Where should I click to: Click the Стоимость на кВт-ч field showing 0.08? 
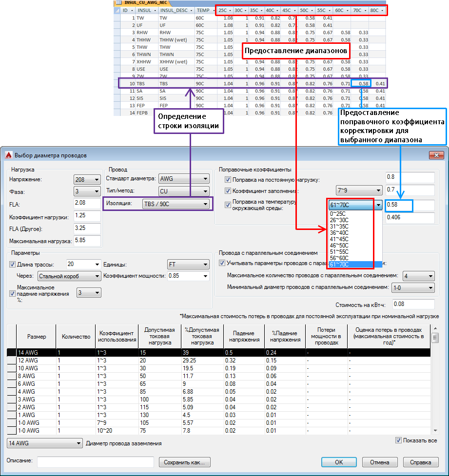[413, 304]
